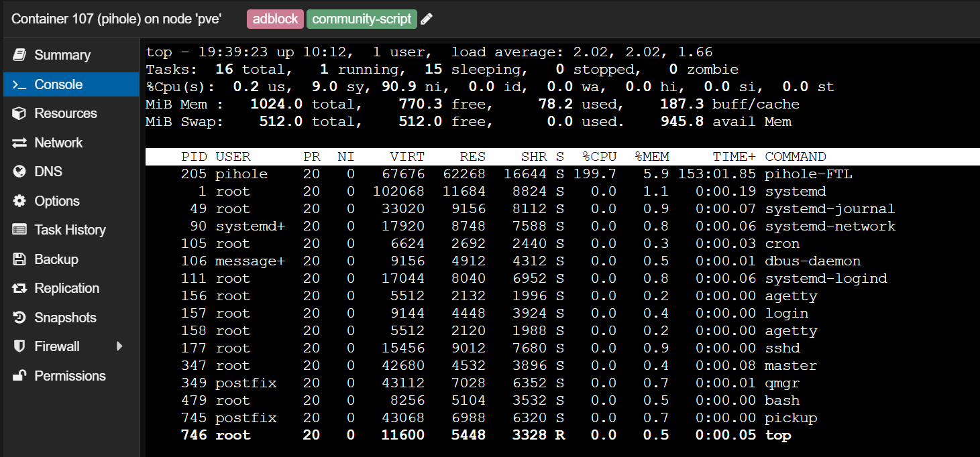Click the Container 107 (pihole) title
980x457 pixels.
click(117, 19)
